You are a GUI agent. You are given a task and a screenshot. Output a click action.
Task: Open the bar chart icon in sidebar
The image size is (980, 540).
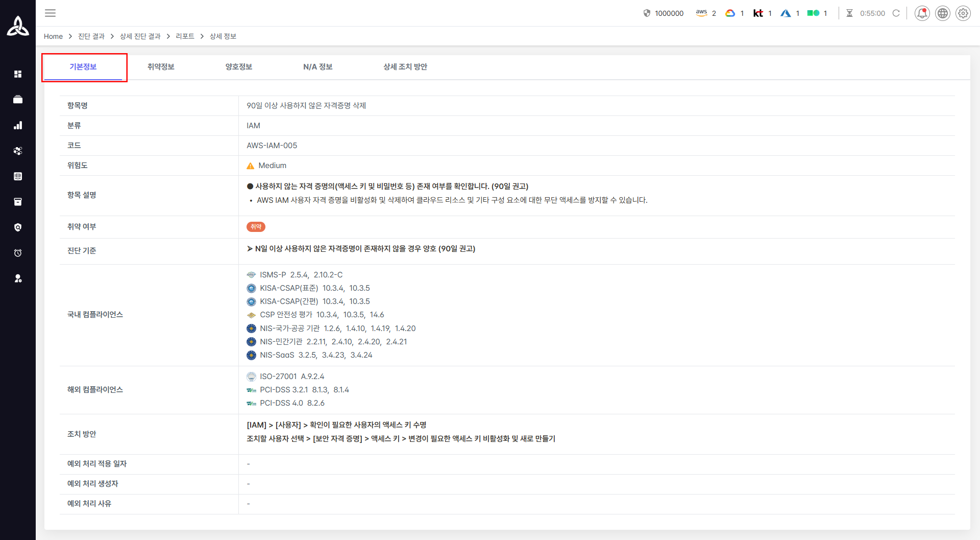coord(18,125)
